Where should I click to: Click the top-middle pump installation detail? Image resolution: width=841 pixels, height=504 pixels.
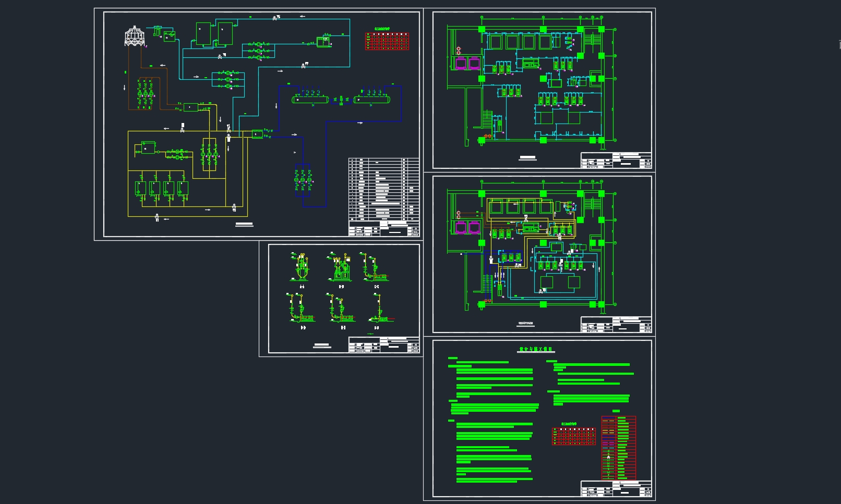click(341, 268)
